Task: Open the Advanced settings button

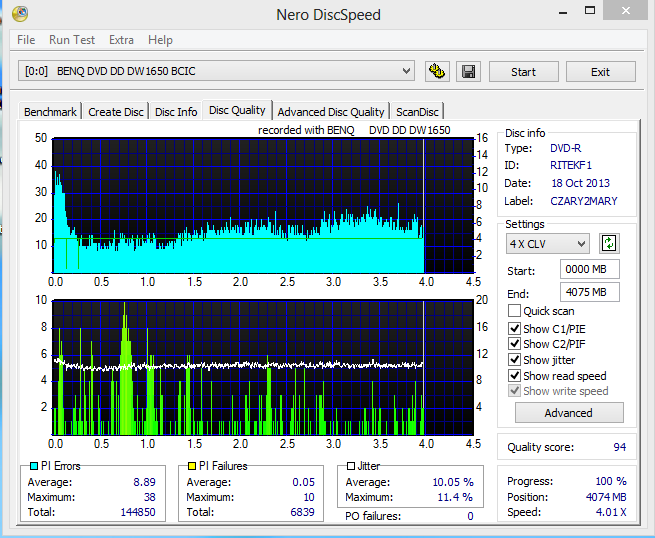Action: point(569,413)
